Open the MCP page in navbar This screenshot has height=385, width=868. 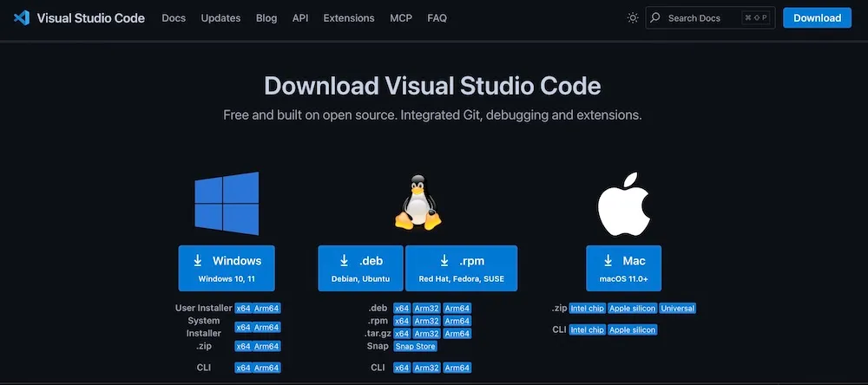coord(401,17)
